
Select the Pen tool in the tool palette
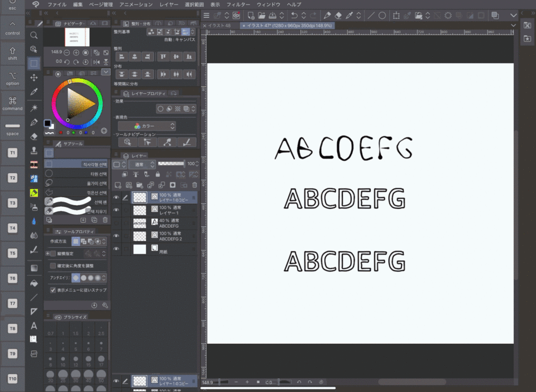tap(34, 122)
